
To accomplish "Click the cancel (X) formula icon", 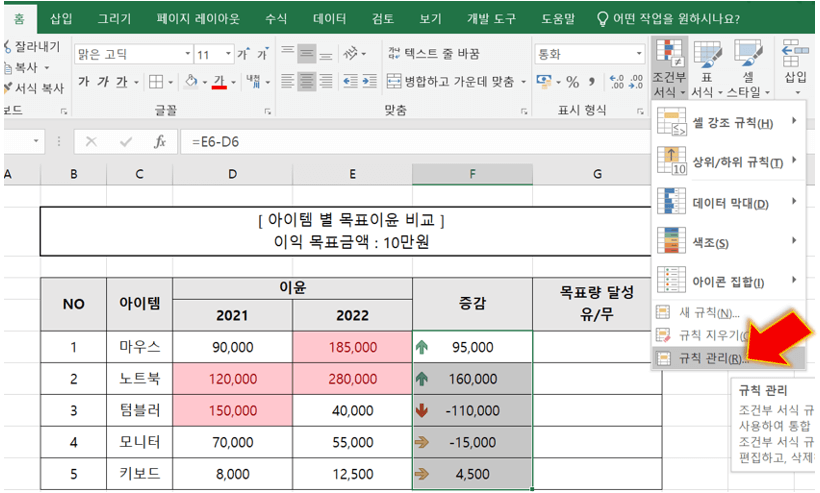I will (x=91, y=142).
